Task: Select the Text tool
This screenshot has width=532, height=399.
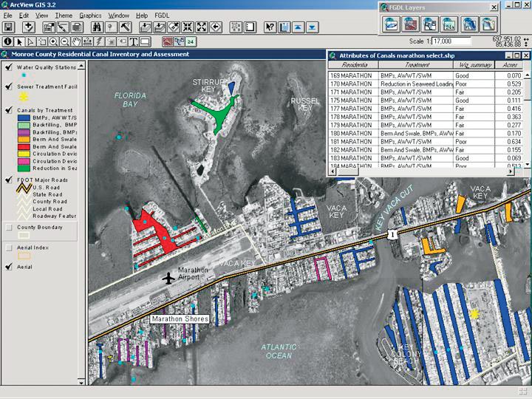Action: (133, 41)
